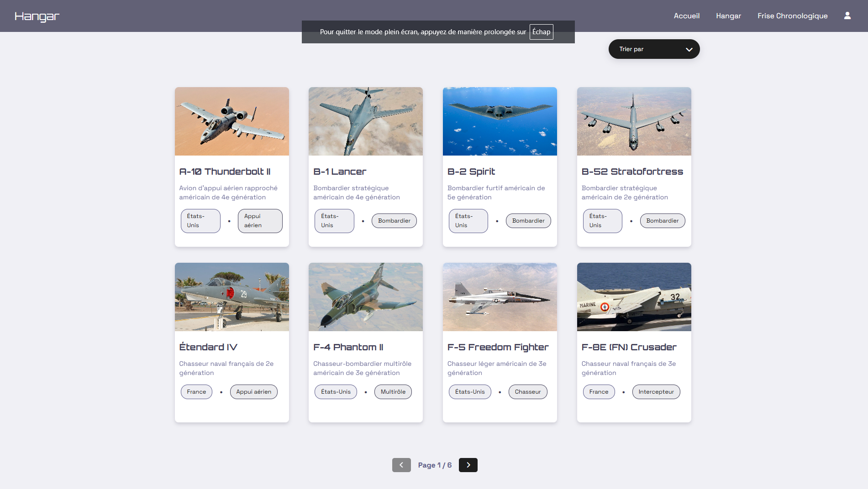Click the Échap key hint

click(x=541, y=32)
